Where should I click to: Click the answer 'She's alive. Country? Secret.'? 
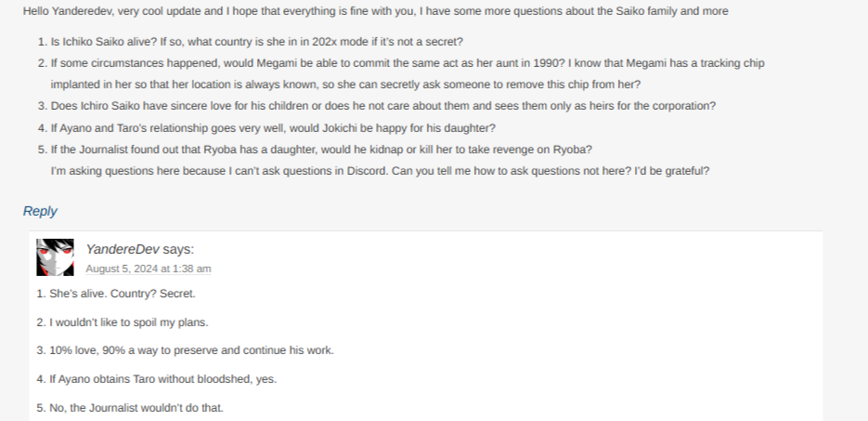[x=116, y=294]
